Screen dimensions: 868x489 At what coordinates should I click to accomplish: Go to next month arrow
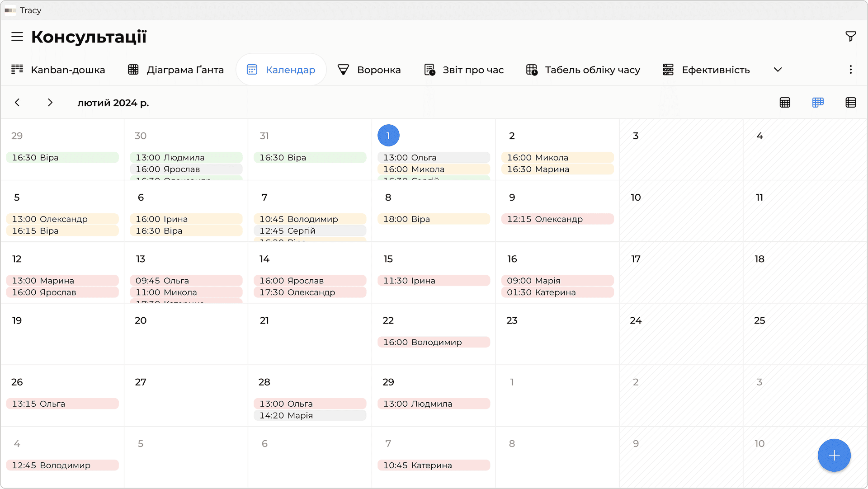[50, 103]
